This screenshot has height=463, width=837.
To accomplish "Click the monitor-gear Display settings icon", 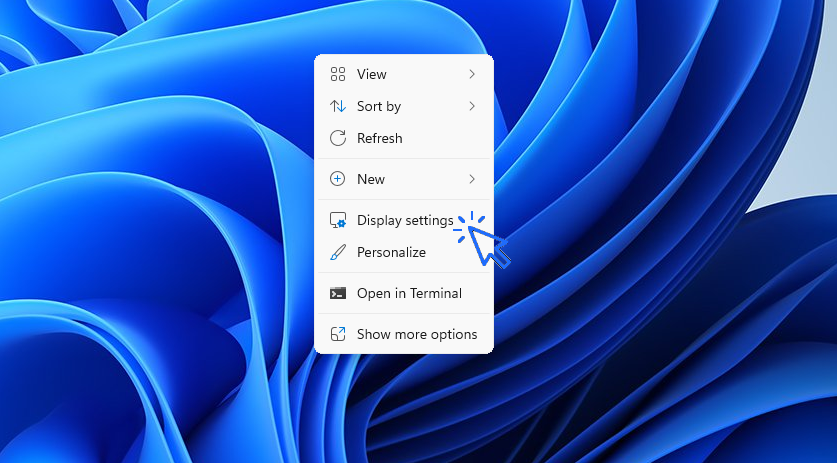I will pos(338,220).
